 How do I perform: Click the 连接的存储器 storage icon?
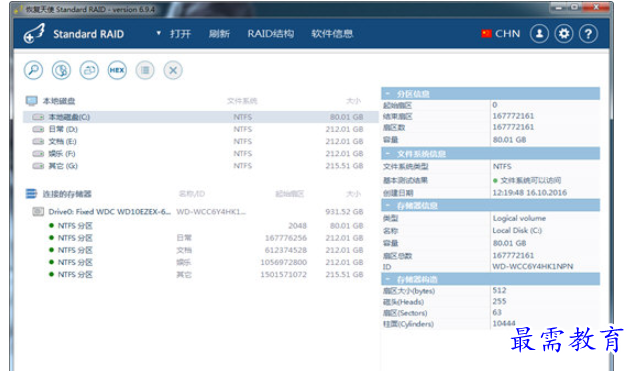tap(31, 194)
